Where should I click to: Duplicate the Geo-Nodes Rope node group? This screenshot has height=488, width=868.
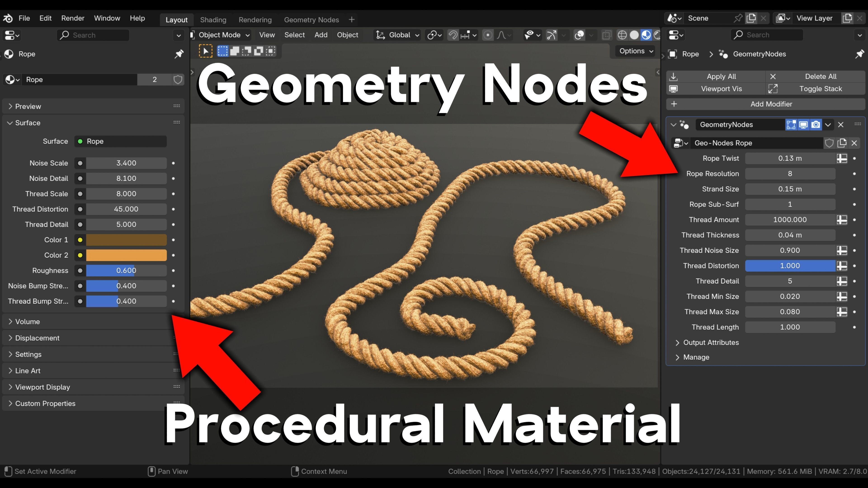coord(842,143)
